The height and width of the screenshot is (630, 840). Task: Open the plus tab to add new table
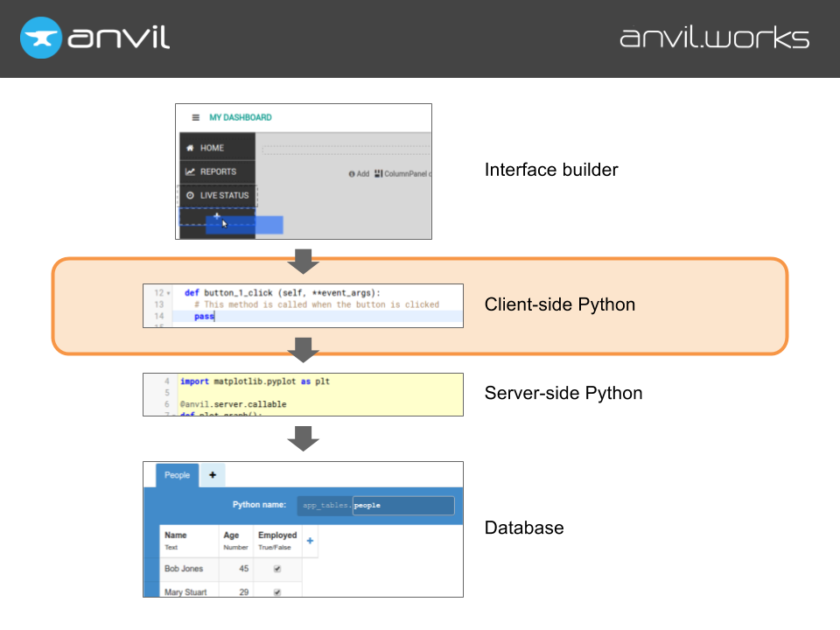212,475
